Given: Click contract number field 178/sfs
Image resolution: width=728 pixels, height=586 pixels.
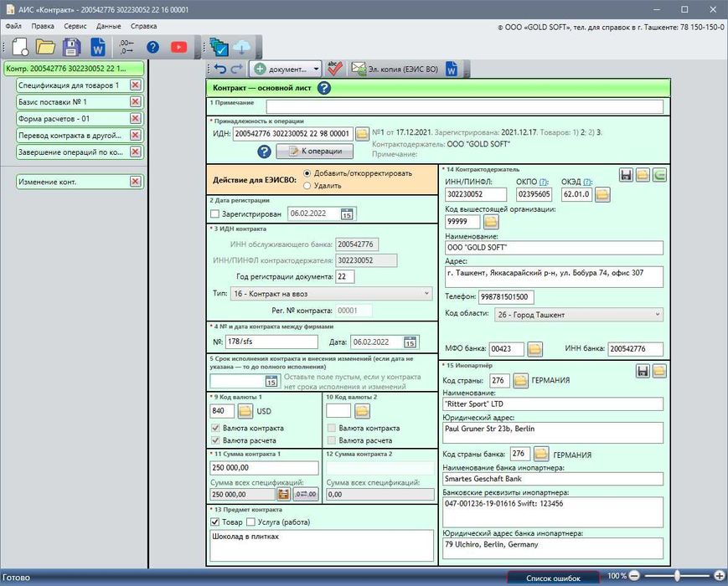Looking at the screenshot, I should [x=271, y=342].
